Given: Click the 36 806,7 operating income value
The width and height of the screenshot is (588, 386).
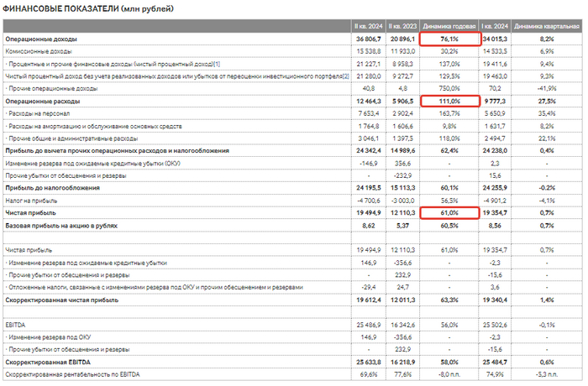Looking at the screenshot, I should (x=370, y=39).
